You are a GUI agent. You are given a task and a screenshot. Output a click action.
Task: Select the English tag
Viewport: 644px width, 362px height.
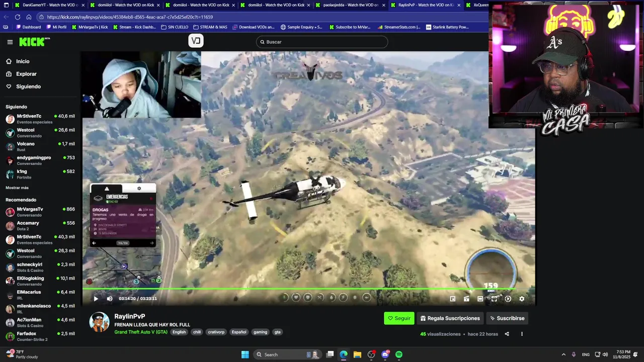pyautogui.click(x=179, y=332)
